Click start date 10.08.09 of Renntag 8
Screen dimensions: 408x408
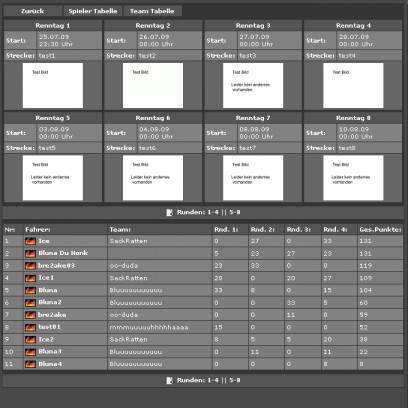[x=354, y=129]
